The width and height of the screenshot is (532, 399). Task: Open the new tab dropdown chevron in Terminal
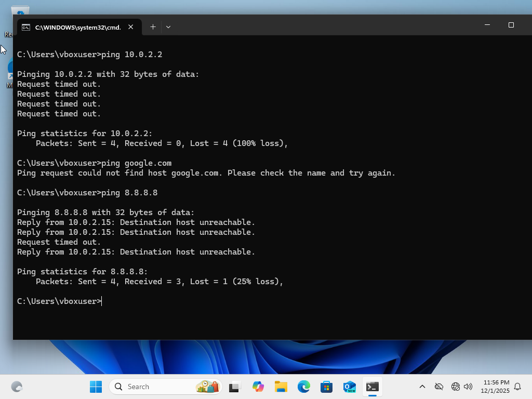pos(168,26)
